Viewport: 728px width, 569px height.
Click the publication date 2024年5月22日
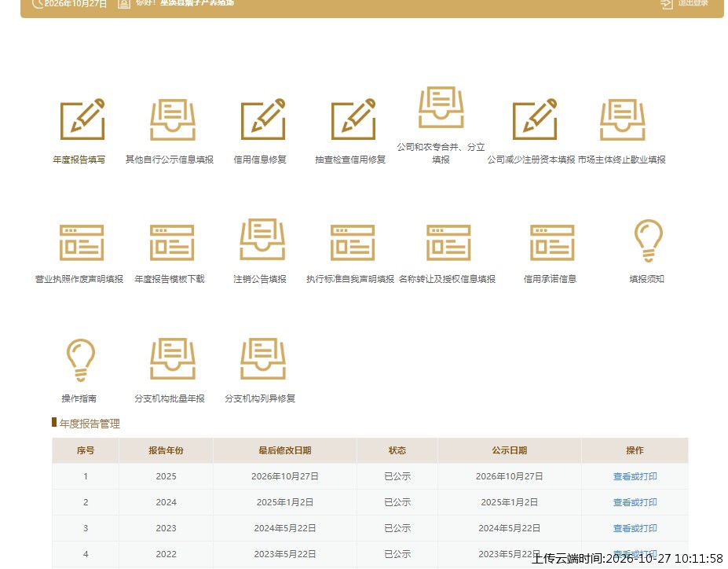[x=510, y=528]
